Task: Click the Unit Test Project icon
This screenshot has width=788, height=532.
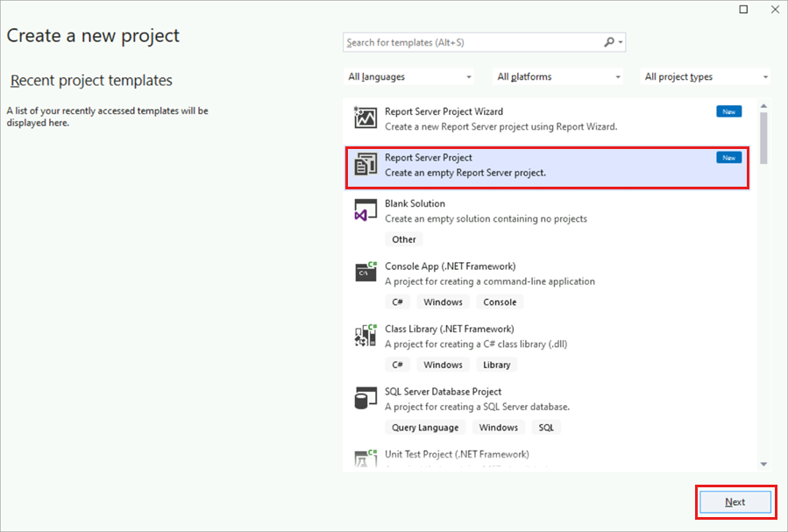Action: coord(367,458)
